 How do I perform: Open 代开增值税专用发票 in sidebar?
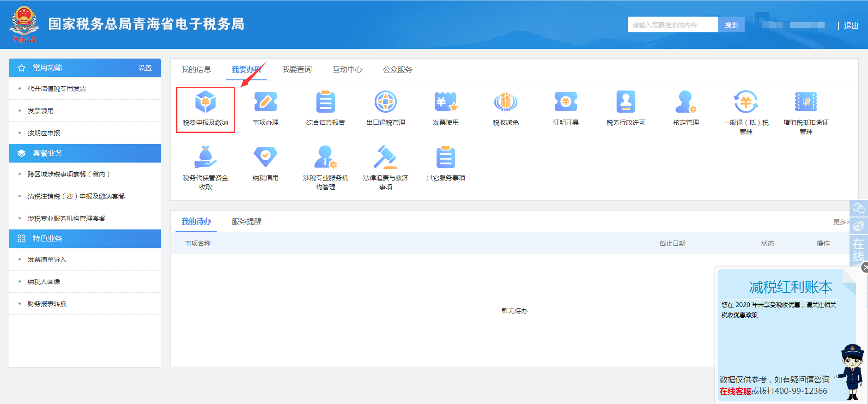point(57,89)
